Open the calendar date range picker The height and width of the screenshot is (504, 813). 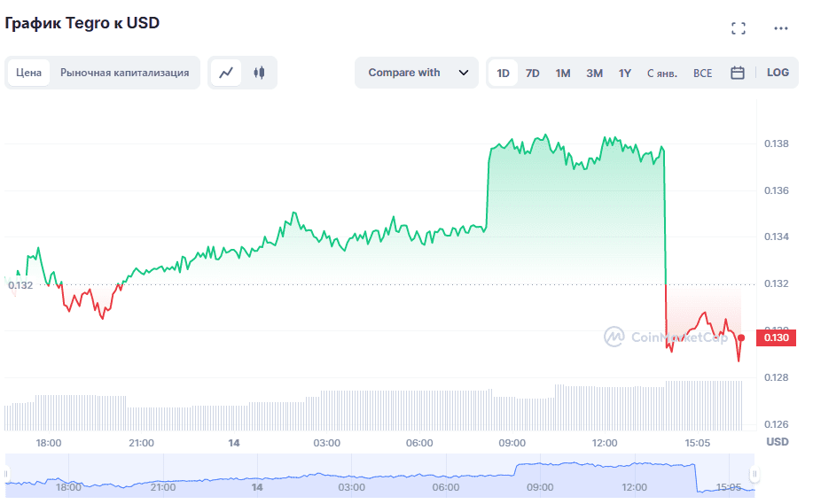point(738,73)
